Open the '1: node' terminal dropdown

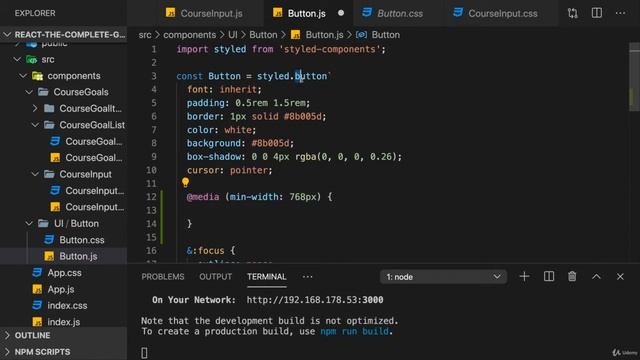click(x=443, y=277)
